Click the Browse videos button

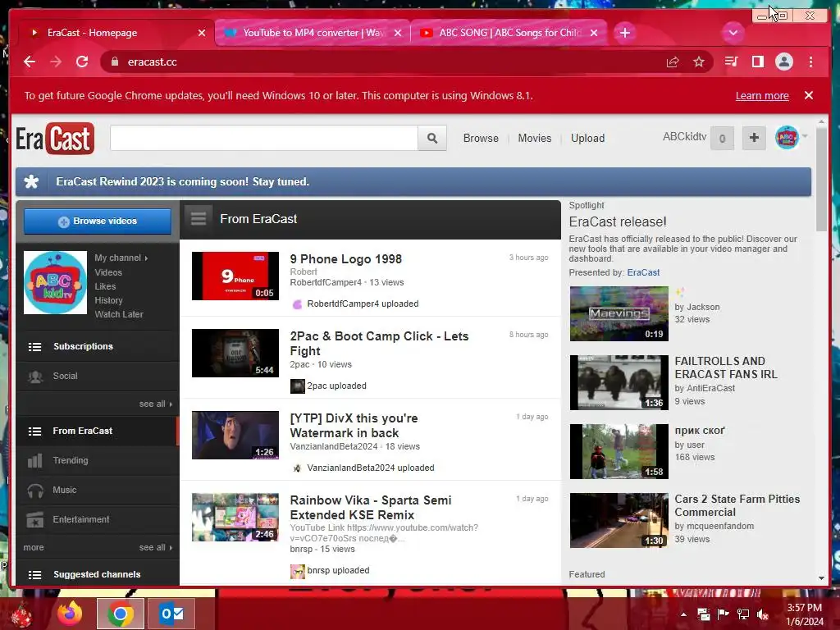[x=98, y=221]
